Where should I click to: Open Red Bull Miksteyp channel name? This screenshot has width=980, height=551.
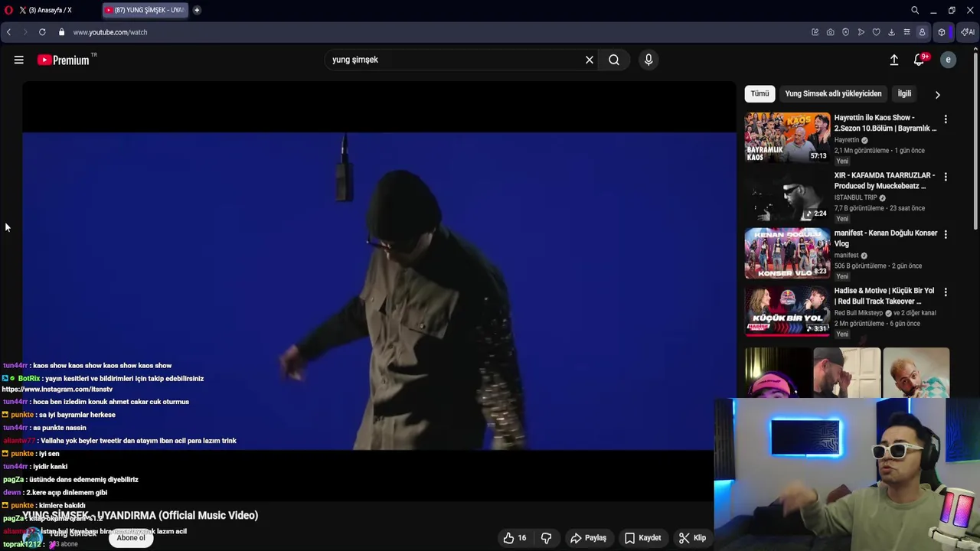click(858, 313)
